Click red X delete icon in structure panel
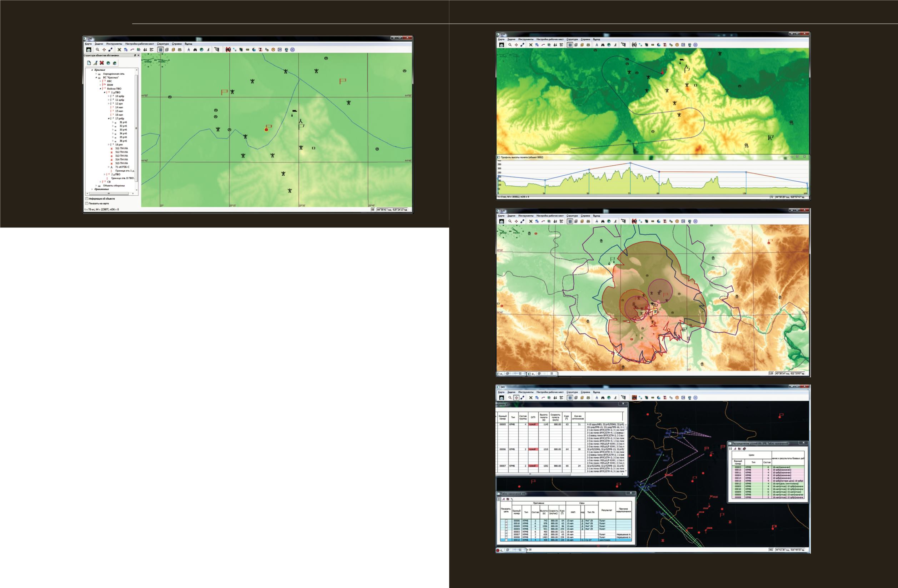Image resolution: width=898 pixels, height=588 pixels. (101, 63)
